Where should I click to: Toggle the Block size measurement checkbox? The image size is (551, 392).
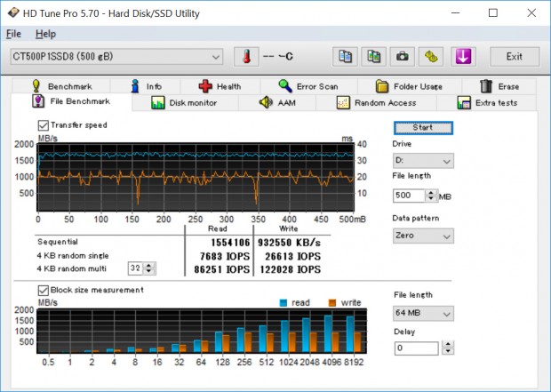click(44, 291)
